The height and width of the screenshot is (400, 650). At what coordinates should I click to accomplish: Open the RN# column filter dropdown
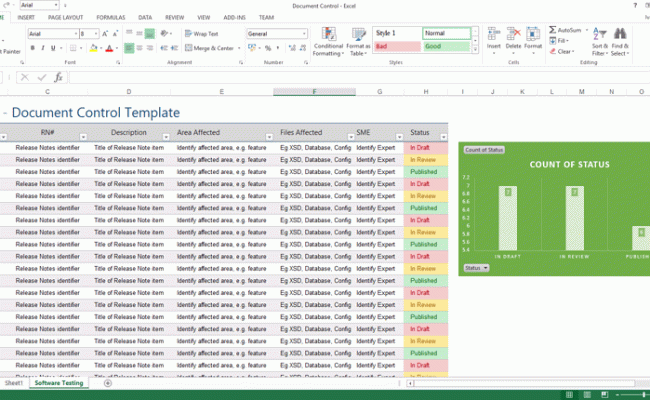pyautogui.click(x=83, y=137)
